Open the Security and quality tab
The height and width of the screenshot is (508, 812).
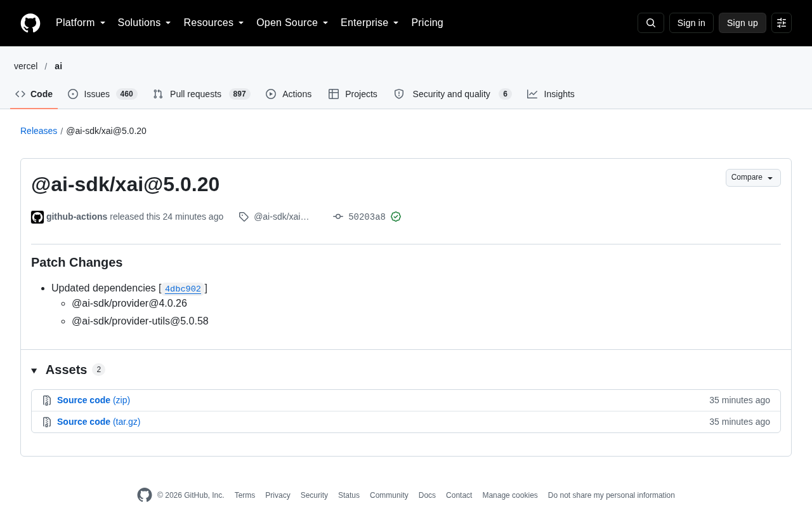tap(452, 94)
